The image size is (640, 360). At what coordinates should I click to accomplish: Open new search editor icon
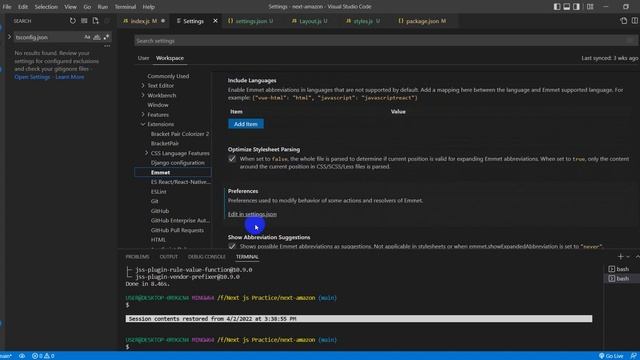pyautogui.click(x=96, y=21)
